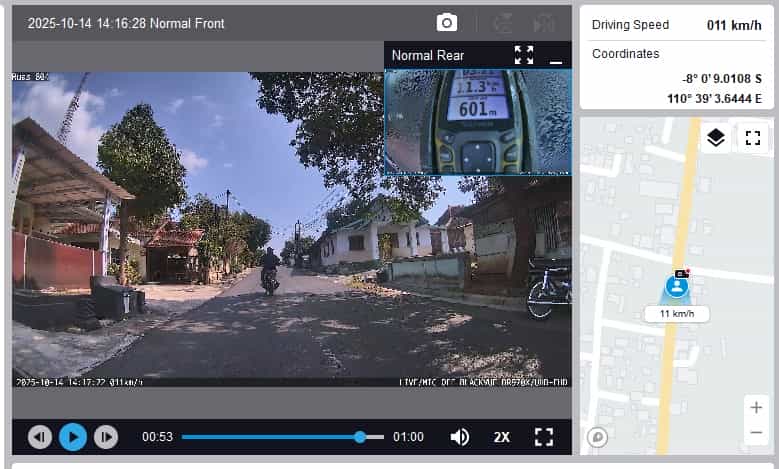Click the map attribution logo
Viewport: 779px width, 469px height.
pyautogui.click(x=597, y=437)
